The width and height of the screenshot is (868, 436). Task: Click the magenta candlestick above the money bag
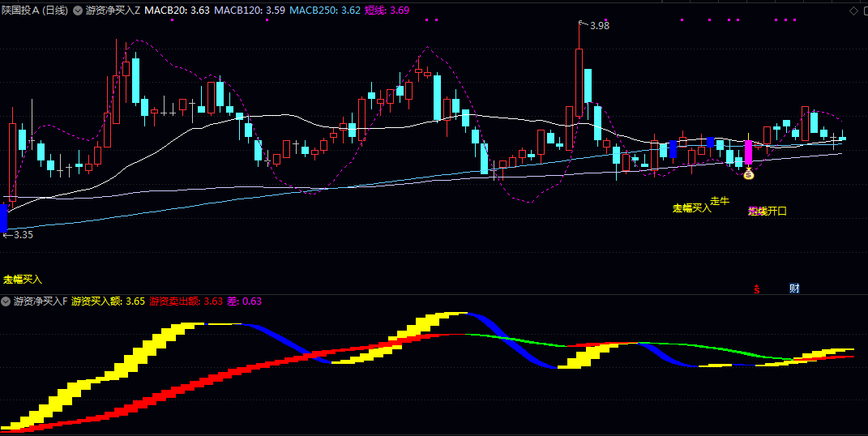click(x=748, y=152)
